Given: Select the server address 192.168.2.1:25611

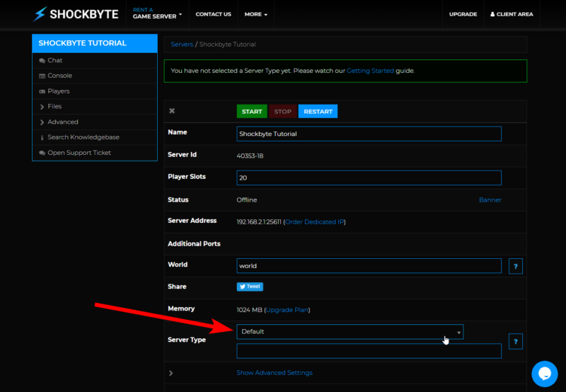Looking at the screenshot, I should pyautogui.click(x=259, y=222).
